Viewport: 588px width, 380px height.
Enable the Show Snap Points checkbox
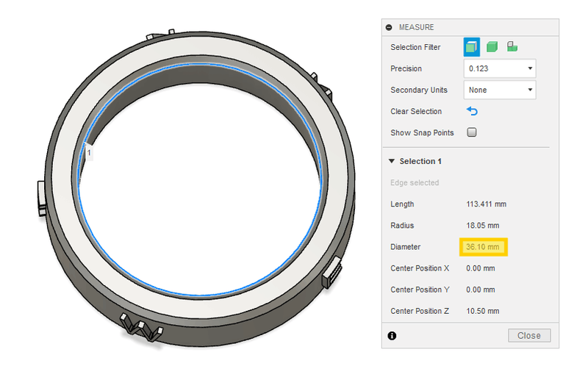(x=472, y=132)
